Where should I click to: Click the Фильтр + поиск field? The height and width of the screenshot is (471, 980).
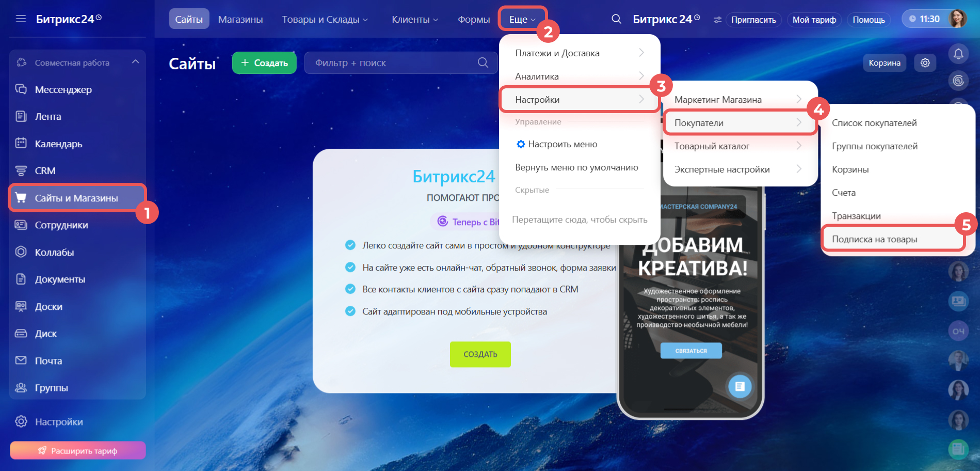[x=401, y=63]
